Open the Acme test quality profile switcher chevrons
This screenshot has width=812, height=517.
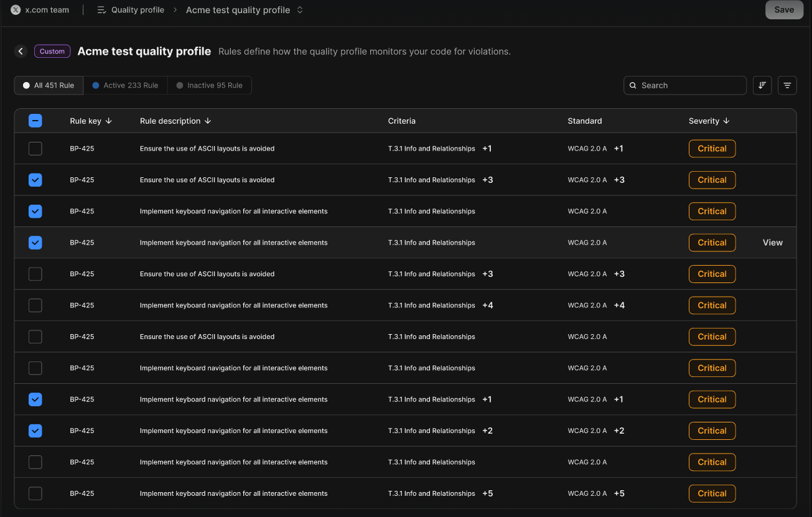click(x=300, y=10)
